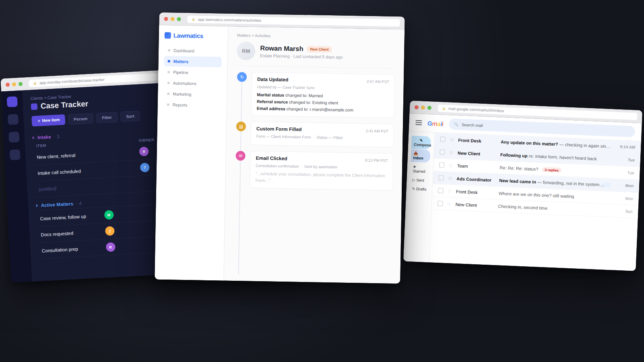Click the RM avatar for Rowan Marsh

(246, 51)
